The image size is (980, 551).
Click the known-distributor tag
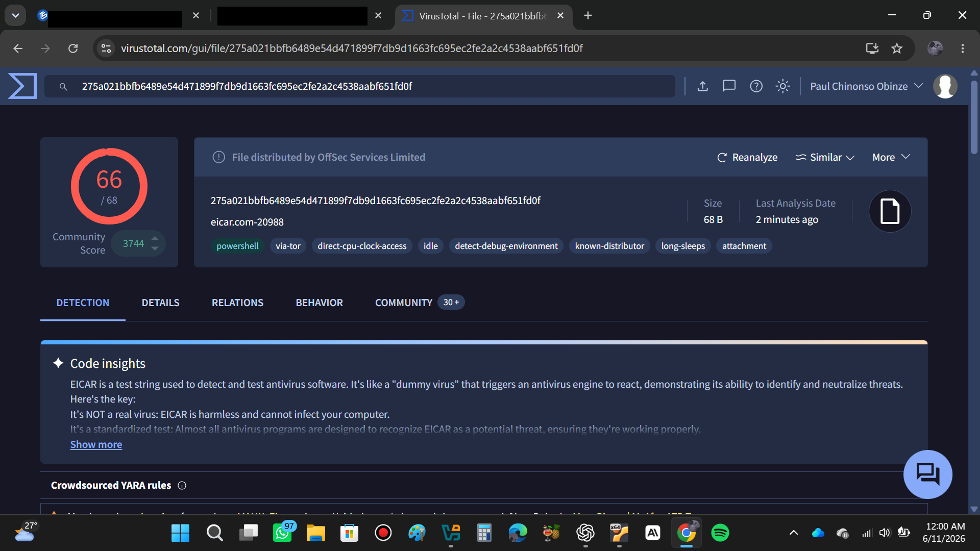[x=609, y=246]
